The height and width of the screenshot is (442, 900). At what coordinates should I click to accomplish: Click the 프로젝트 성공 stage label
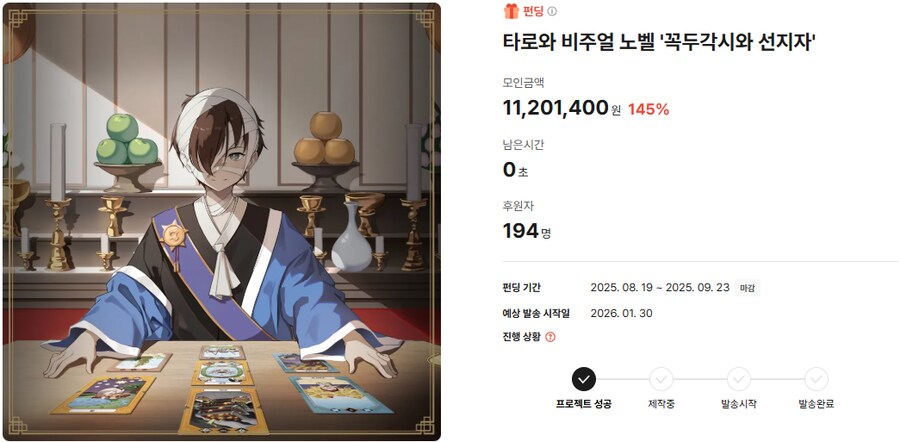pos(584,404)
